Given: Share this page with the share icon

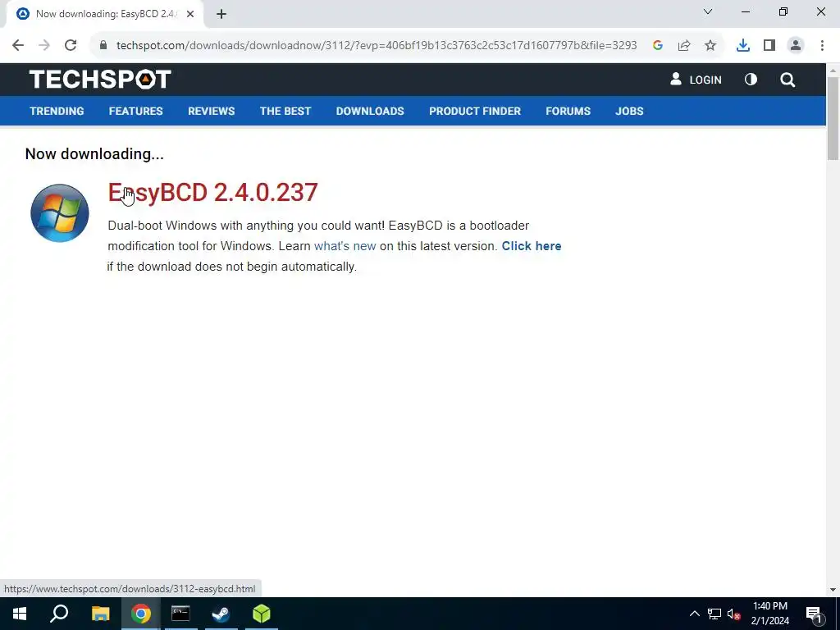Looking at the screenshot, I should click(x=684, y=46).
